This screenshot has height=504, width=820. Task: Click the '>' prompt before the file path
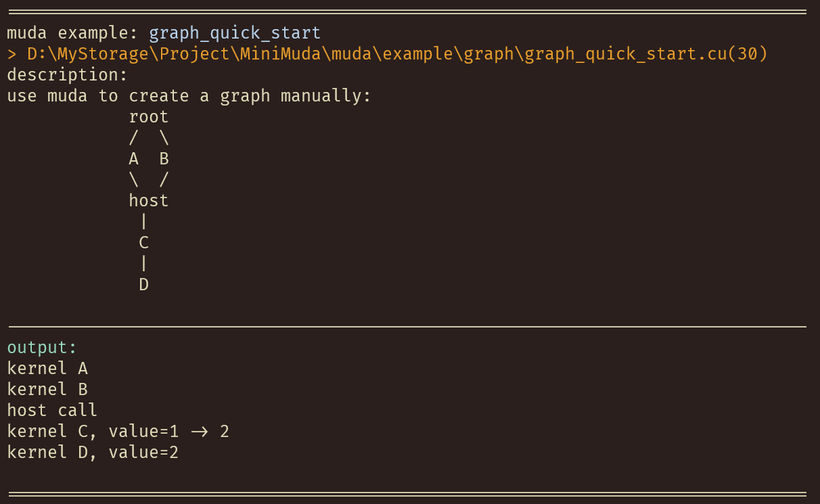[x=12, y=54]
